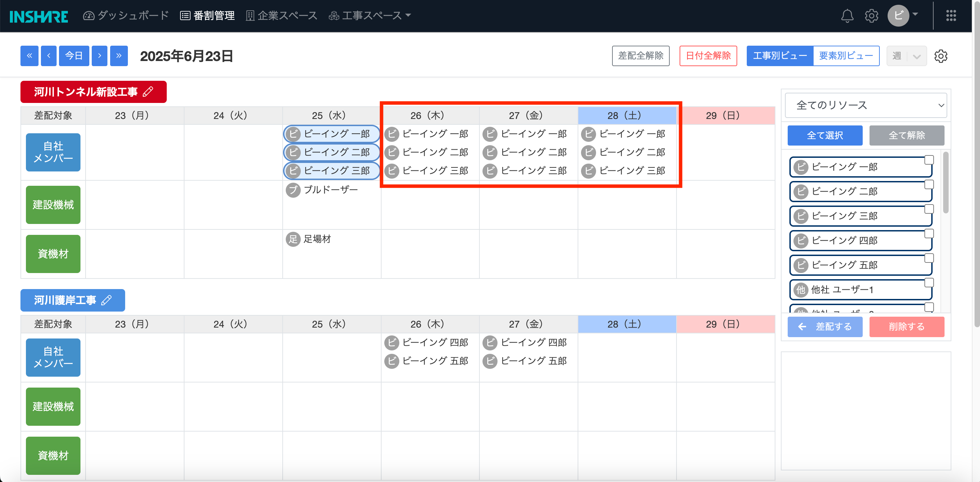Open the apps grid launcher
980x482 pixels.
951,16
